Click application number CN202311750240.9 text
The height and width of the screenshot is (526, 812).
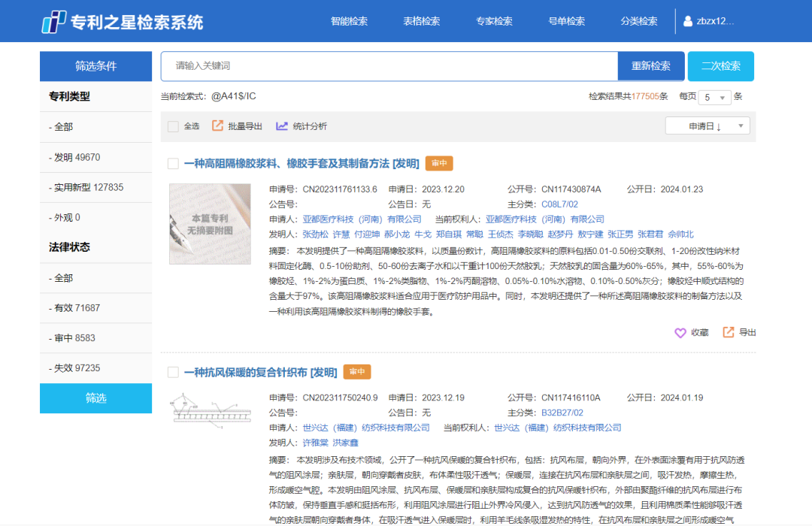click(341, 398)
